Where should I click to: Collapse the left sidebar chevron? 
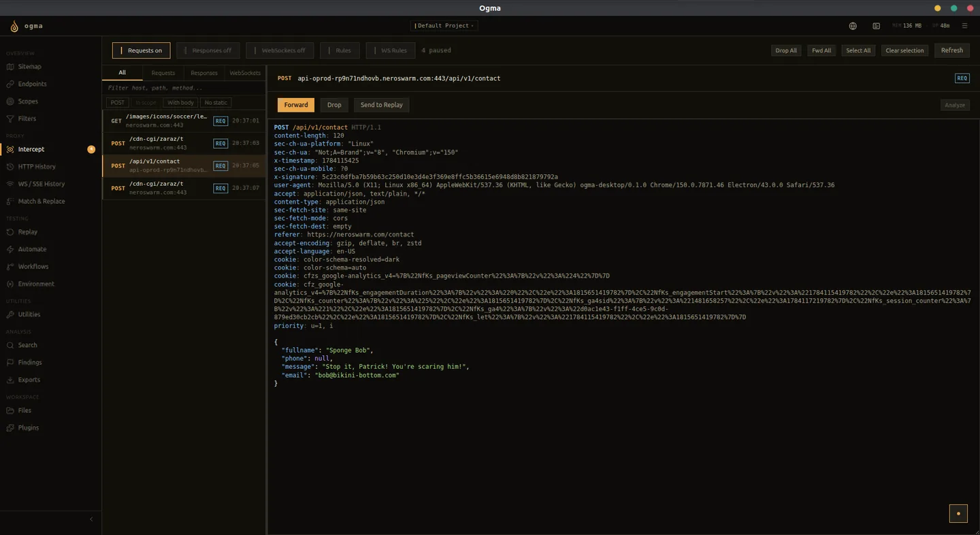point(91,519)
